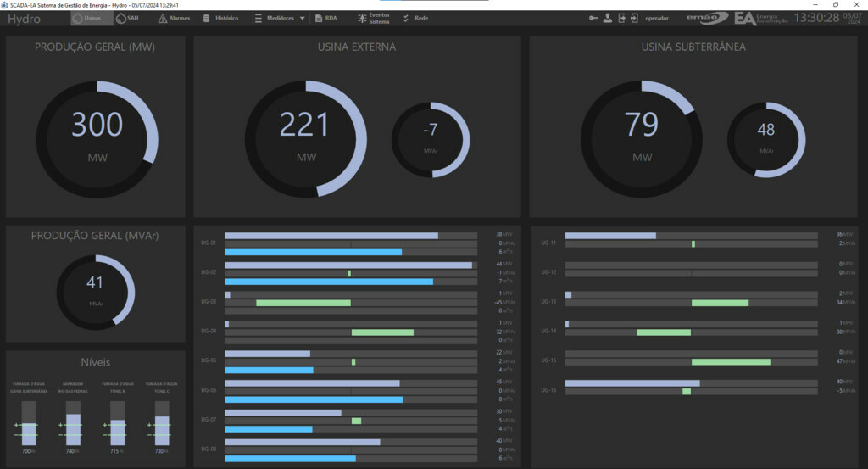Switch to the Usinas tab
The image size is (868, 469).
click(x=87, y=18)
